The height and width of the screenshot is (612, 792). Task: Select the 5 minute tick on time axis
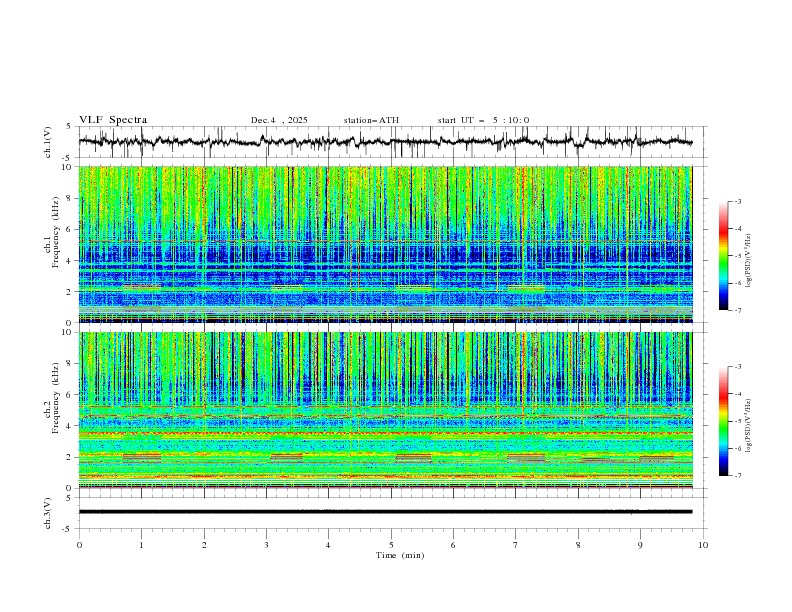click(391, 544)
